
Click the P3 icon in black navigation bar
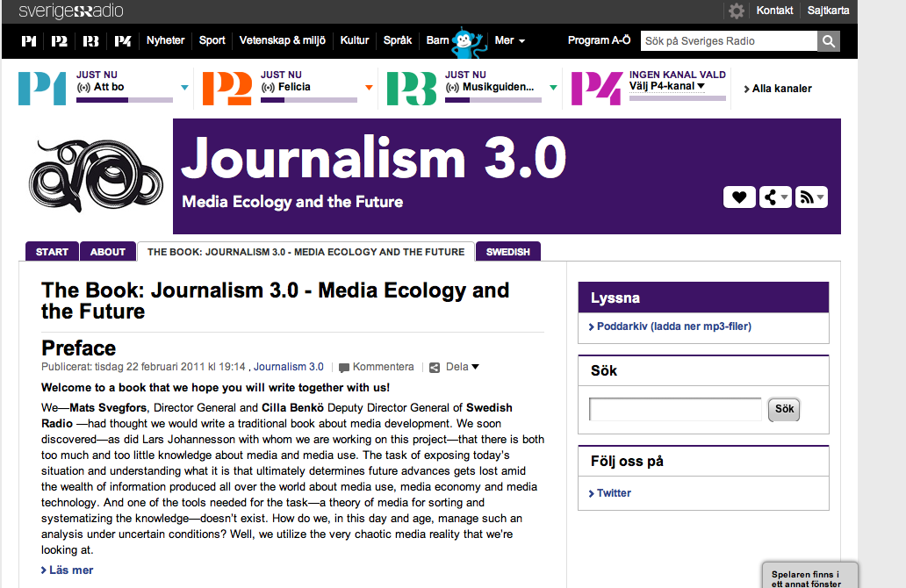[90, 41]
